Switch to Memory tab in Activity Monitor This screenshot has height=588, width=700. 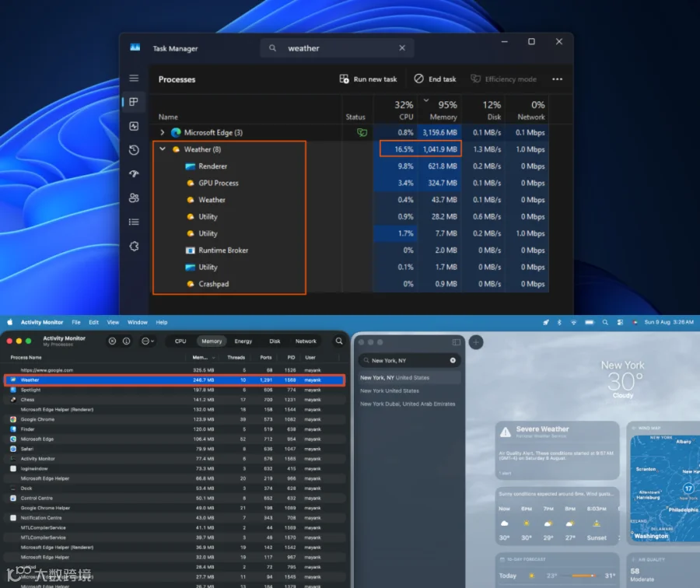[x=212, y=341]
